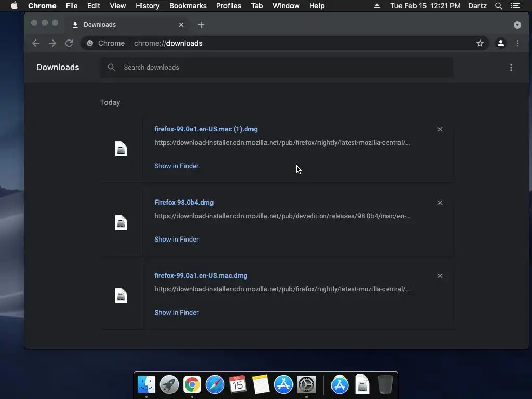Open Firefox 98.0b4.dmg file link
Image resolution: width=532 pixels, height=399 pixels.
coord(184,203)
